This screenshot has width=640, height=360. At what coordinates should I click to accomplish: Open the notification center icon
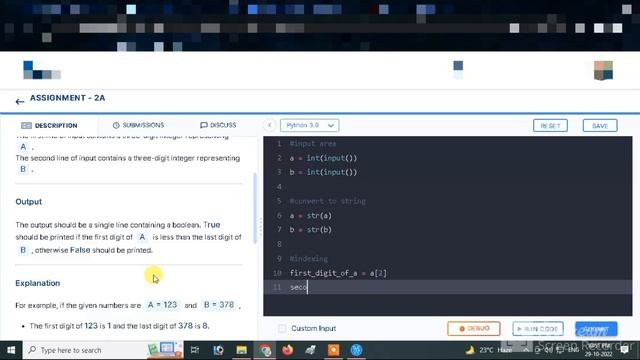click(x=624, y=350)
